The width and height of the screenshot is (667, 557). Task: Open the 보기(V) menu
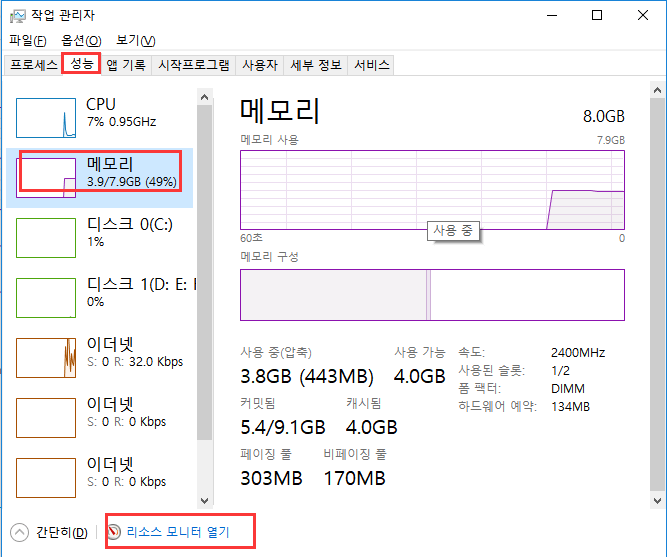[135, 41]
